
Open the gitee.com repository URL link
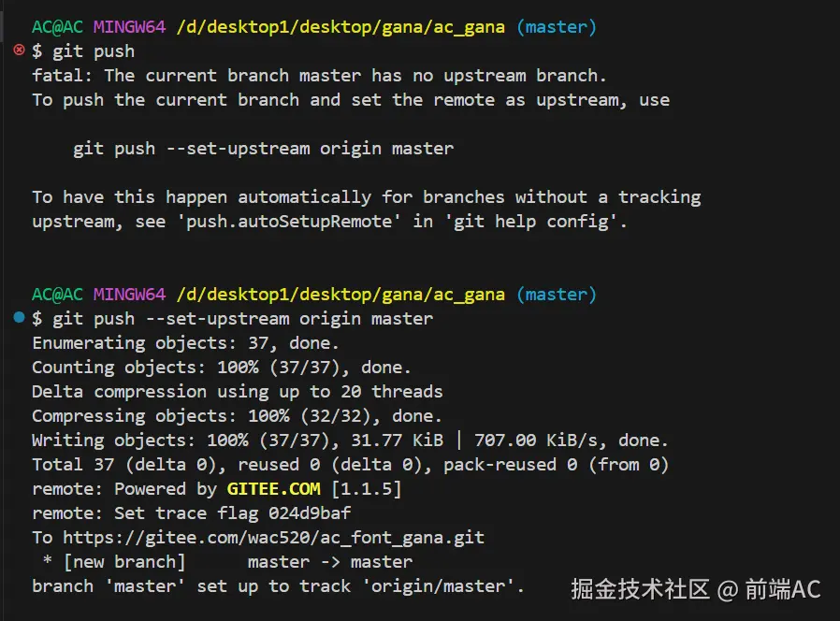(x=273, y=538)
